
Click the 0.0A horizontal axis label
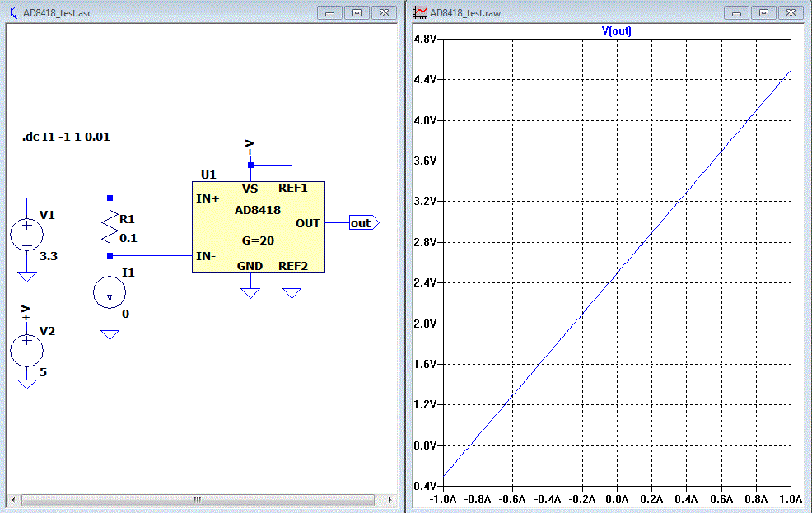point(617,500)
